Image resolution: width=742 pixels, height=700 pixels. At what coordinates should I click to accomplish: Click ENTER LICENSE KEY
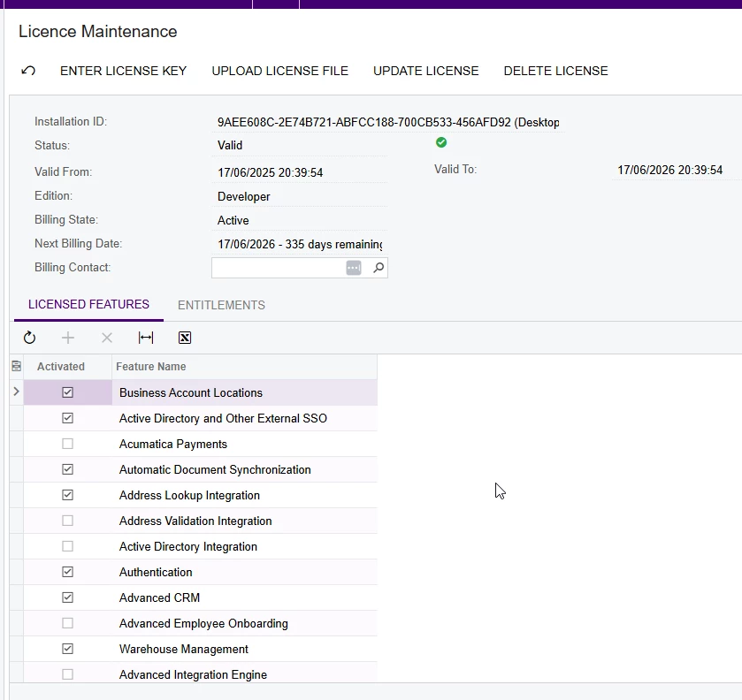pos(123,71)
